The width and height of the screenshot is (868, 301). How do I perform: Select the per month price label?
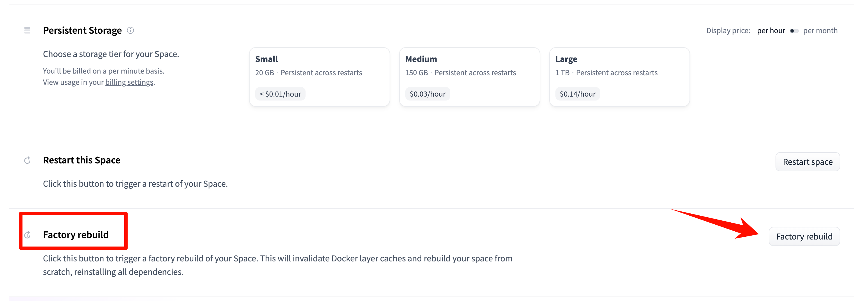click(x=820, y=31)
